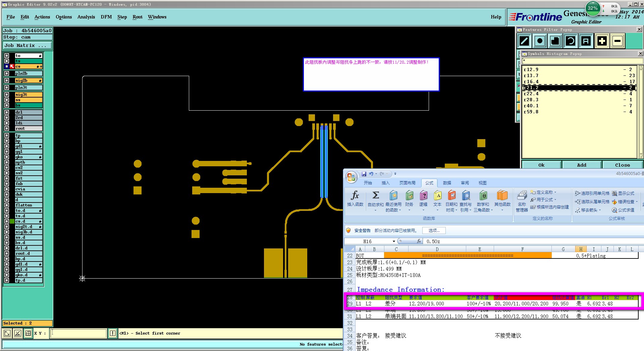Click Close in Symbols Histogram Popup
This screenshot has height=351, width=644.
[x=623, y=165]
